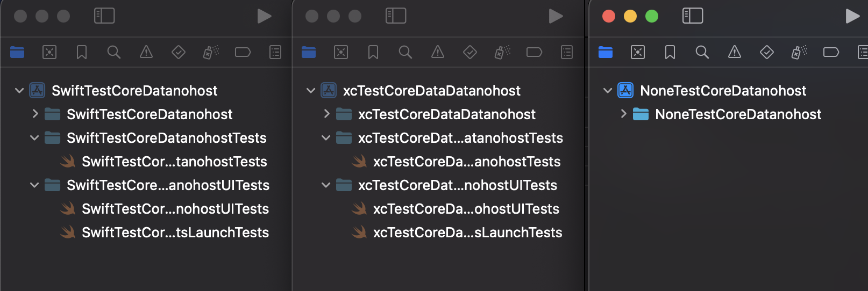Toggle the sidebar in the SwiftTestCoreDatanohost window
Image resolution: width=868 pixels, height=291 pixels.
pos(104,16)
